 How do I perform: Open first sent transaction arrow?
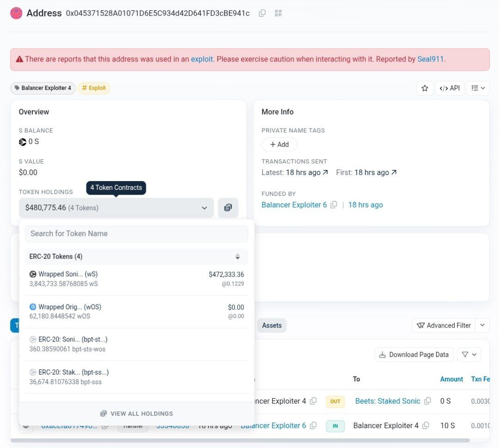[394, 172]
